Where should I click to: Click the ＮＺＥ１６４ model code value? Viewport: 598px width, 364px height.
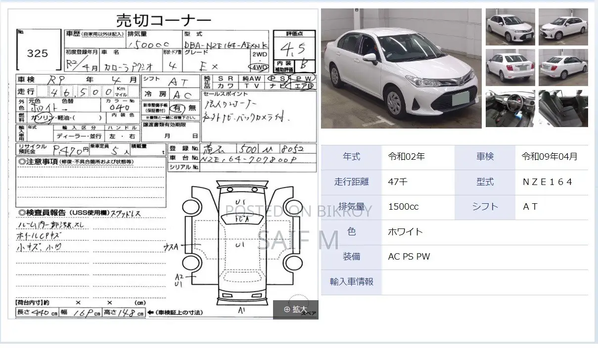548,182
